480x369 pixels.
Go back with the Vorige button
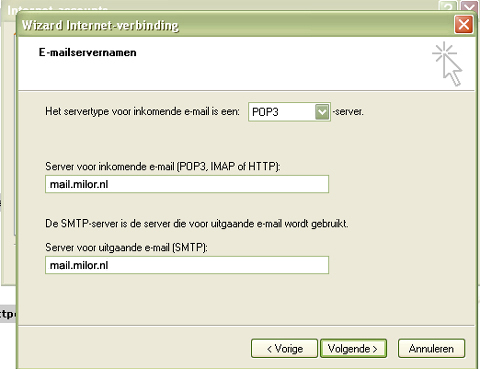[284, 349]
